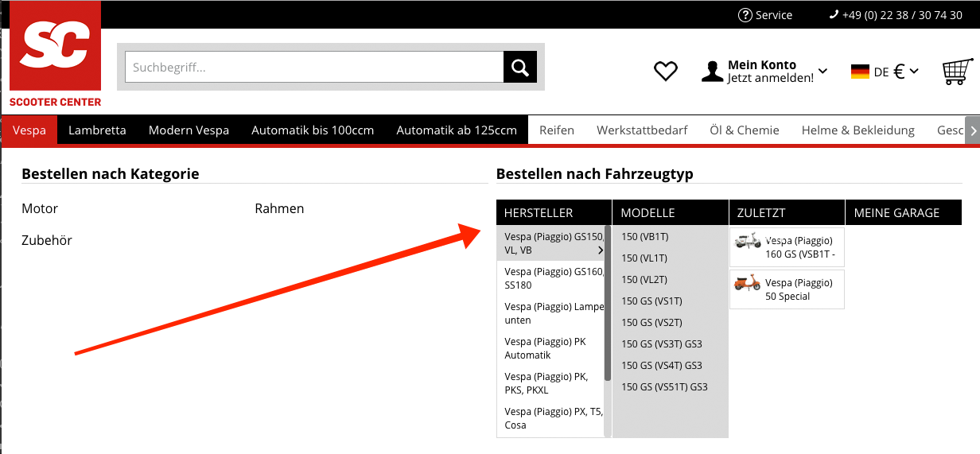Expand the Mein Konto dropdown

click(822, 71)
